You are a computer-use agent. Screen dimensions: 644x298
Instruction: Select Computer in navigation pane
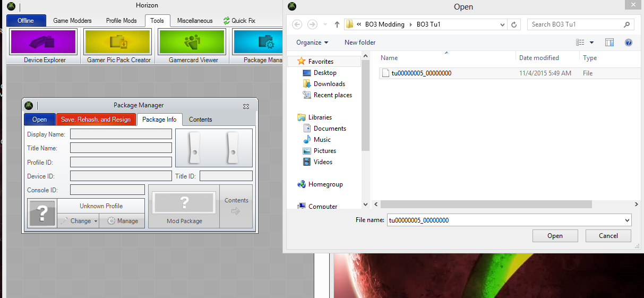pyautogui.click(x=322, y=206)
